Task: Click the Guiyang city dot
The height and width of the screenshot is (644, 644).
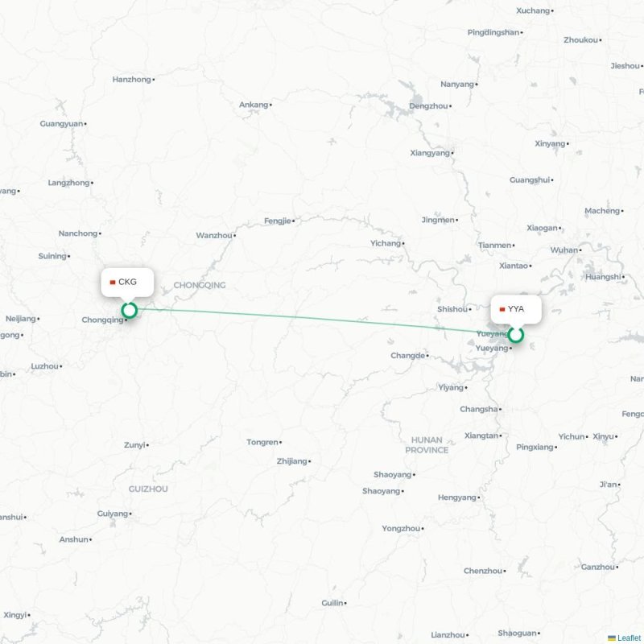Action: click(130, 514)
